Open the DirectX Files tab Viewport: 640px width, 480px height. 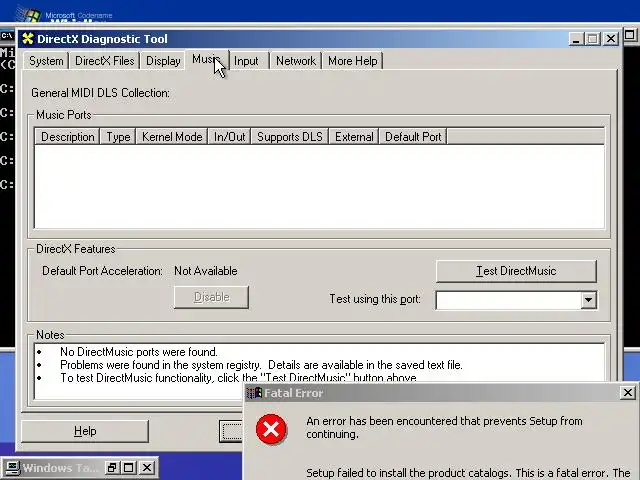tap(104, 61)
